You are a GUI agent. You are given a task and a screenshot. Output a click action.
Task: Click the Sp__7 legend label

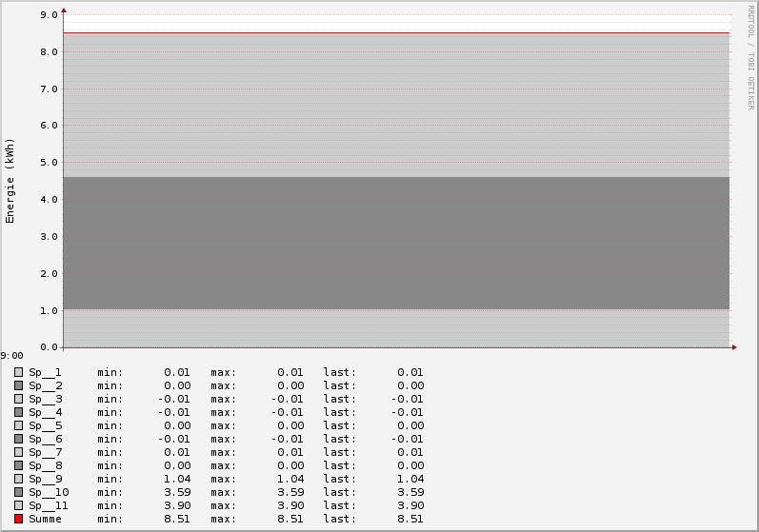pyautogui.click(x=45, y=452)
